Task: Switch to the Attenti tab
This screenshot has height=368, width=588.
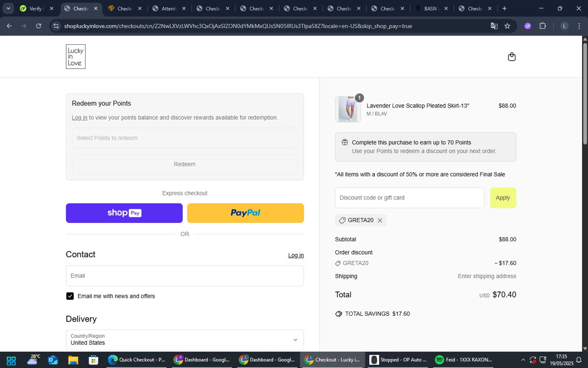Action: pos(169,8)
